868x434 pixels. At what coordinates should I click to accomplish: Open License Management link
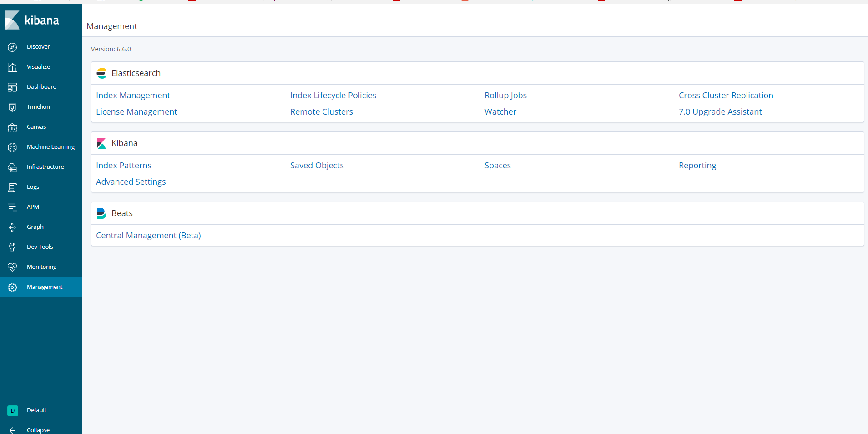pos(136,112)
